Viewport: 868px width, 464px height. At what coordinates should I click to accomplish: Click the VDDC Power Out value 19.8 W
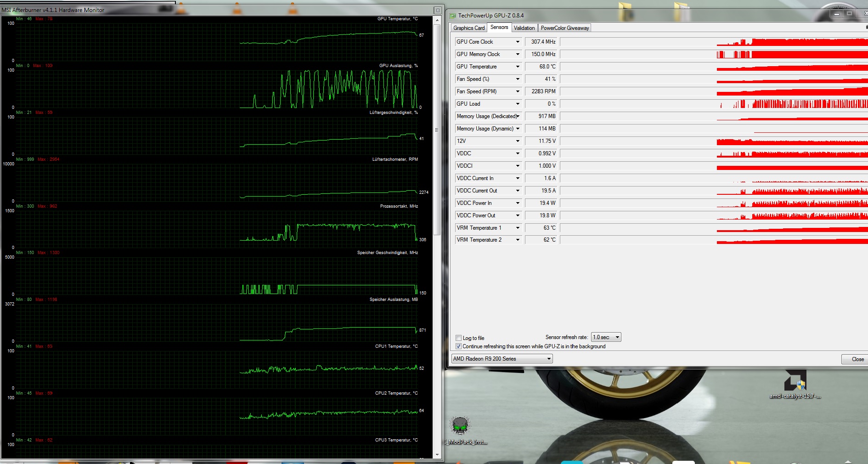coord(541,215)
